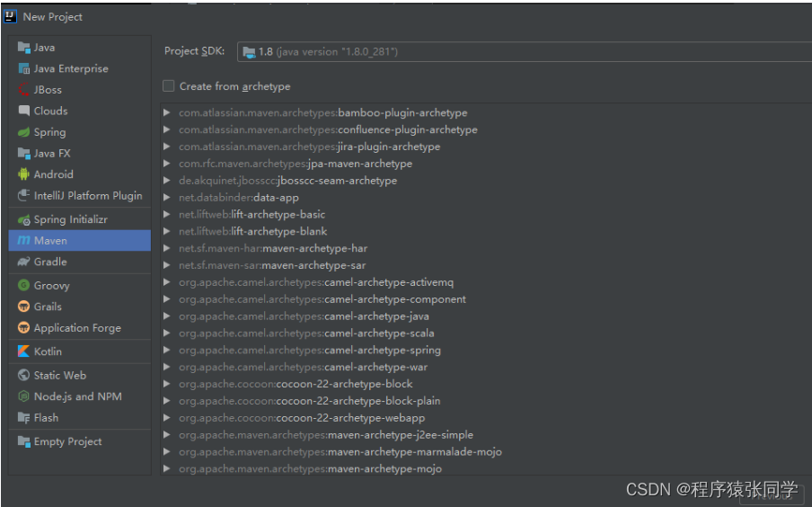This screenshot has width=812, height=507.
Task: Click the orange Grails icon
Action: point(24,307)
